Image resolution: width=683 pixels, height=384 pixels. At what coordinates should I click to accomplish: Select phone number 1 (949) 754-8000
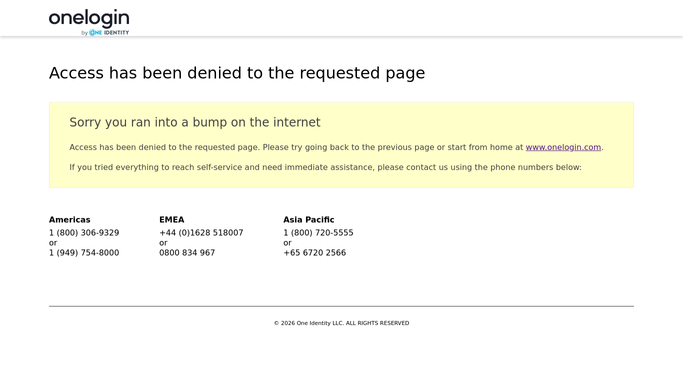84,253
